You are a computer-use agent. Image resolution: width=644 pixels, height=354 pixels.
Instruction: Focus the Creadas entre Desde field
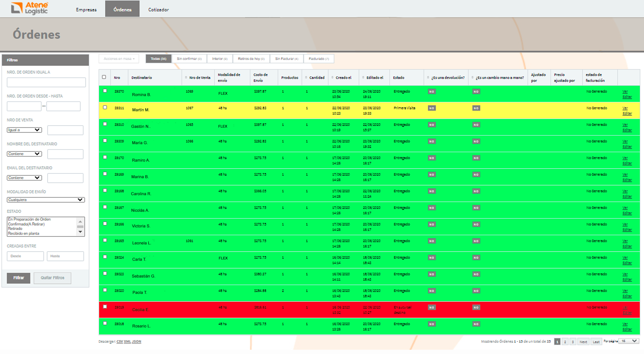tap(25, 256)
